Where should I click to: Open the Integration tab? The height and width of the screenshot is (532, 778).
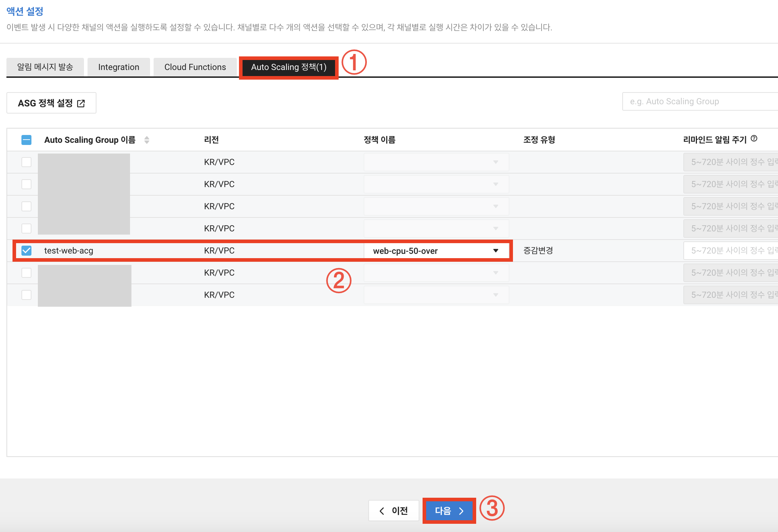pos(119,67)
